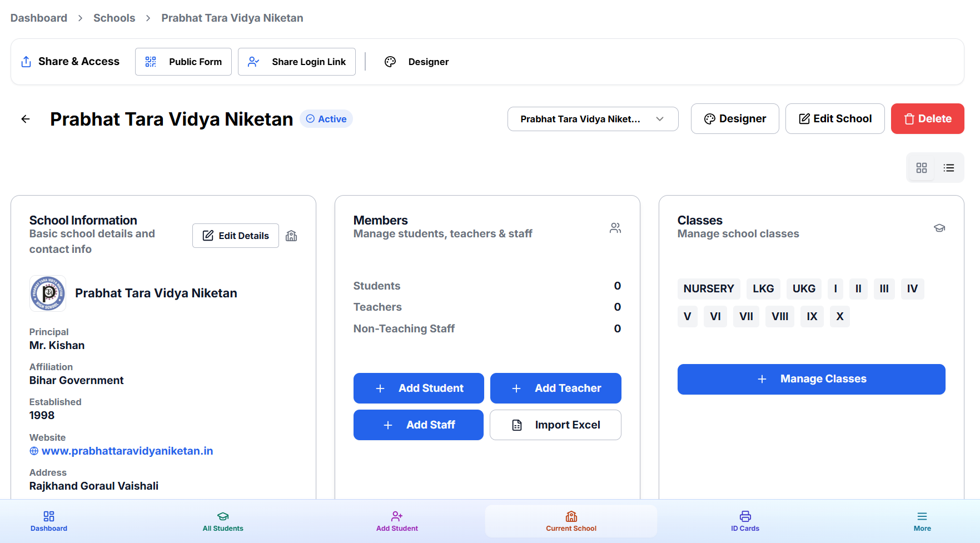980x543 pixels.
Task: Switch to grid view layout
Action: [x=922, y=168]
